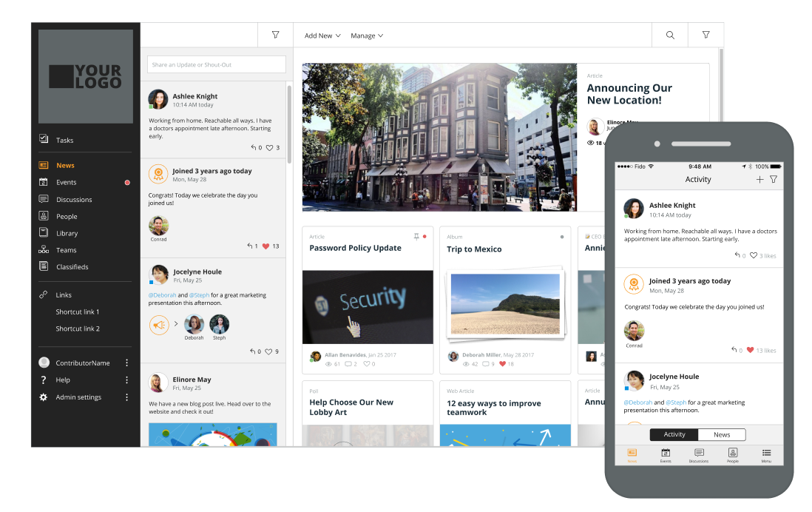The width and height of the screenshot is (812, 512).
Task: Open the Tasks section in the sidebar
Action: pos(64,140)
